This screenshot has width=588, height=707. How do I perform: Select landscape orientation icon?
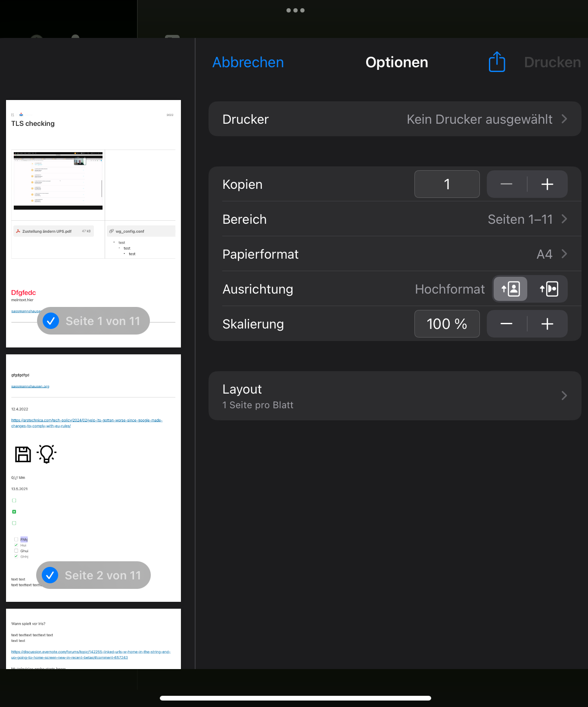click(549, 289)
